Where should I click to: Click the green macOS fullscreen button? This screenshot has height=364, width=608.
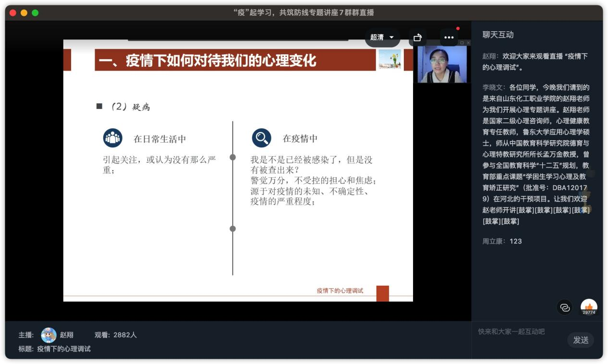click(35, 13)
